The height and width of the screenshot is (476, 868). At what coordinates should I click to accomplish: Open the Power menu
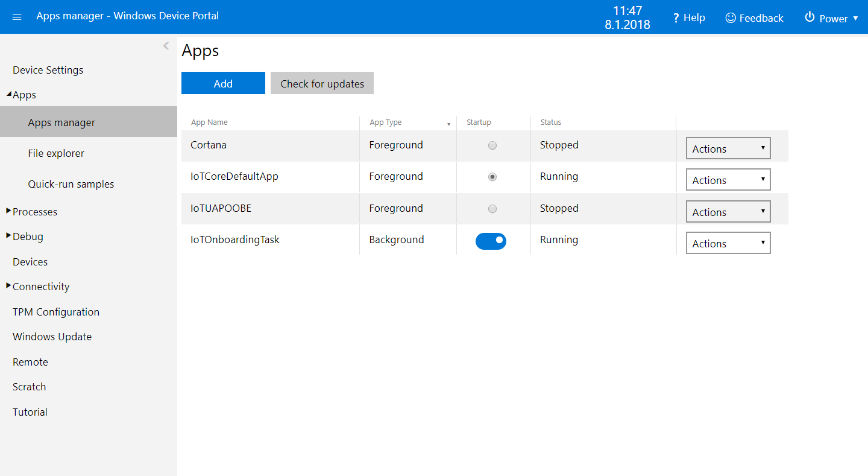coord(831,18)
